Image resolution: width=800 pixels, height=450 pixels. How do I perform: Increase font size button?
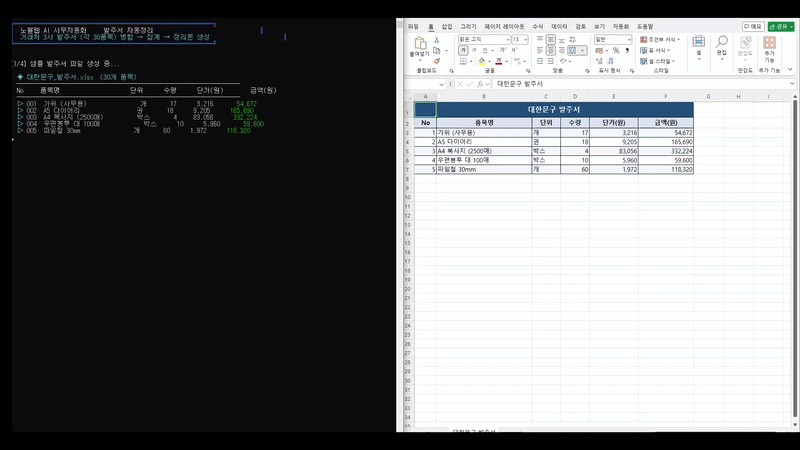503,50
